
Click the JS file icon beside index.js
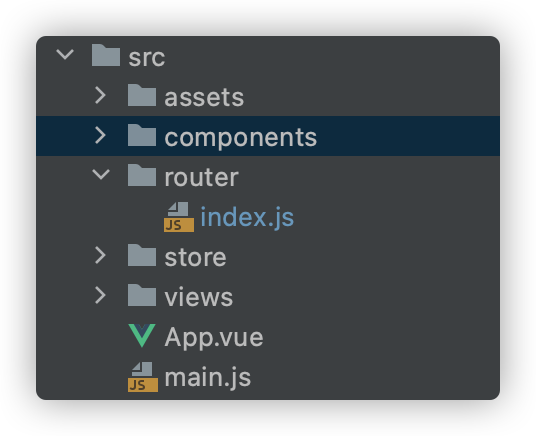tap(179, 217)
